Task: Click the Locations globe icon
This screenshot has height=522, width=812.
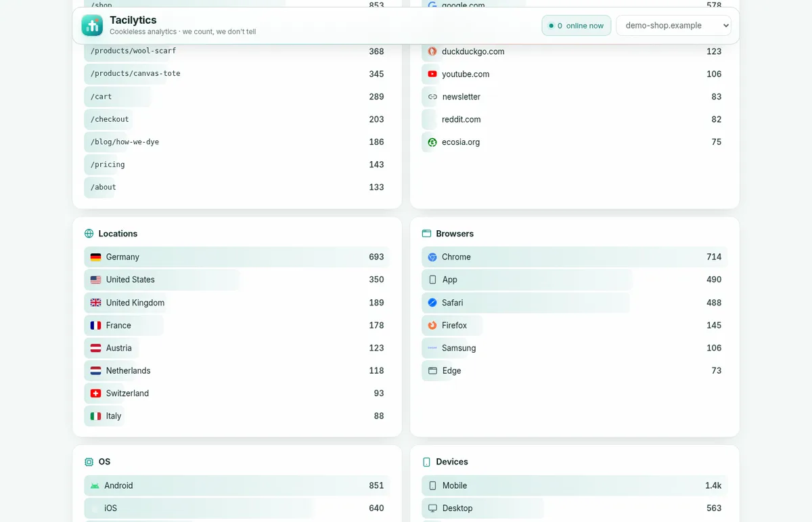Action: click(x=89, y=234)
